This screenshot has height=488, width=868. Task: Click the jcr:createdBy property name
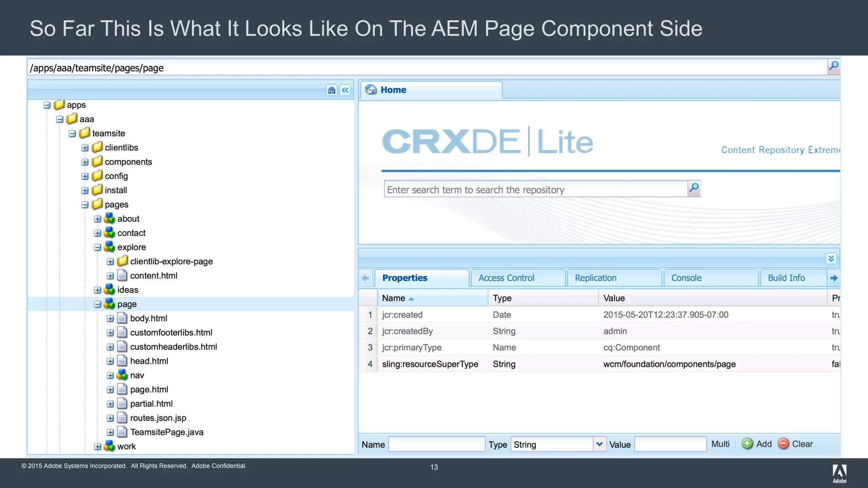click(x=407, y=331)
